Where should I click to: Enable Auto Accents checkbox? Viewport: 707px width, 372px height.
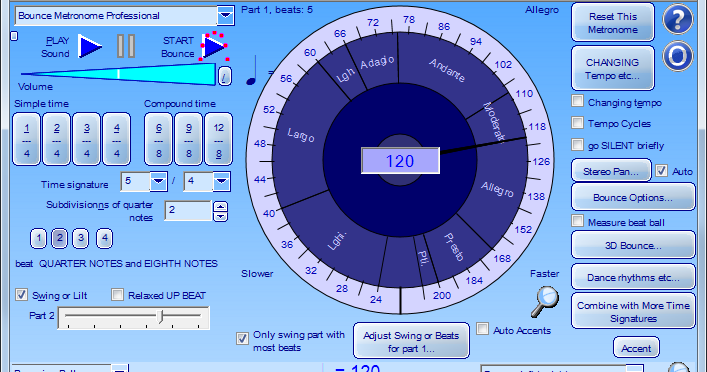(x=482, y=329)
